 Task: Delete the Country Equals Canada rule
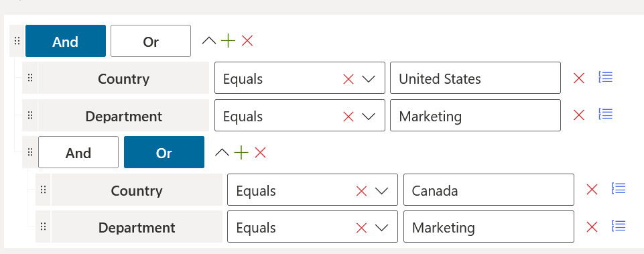(592, 190)
